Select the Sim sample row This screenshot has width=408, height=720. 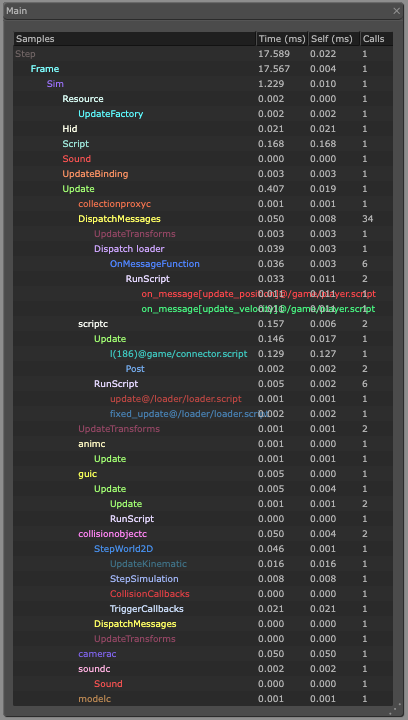click(x=203, y=84)
